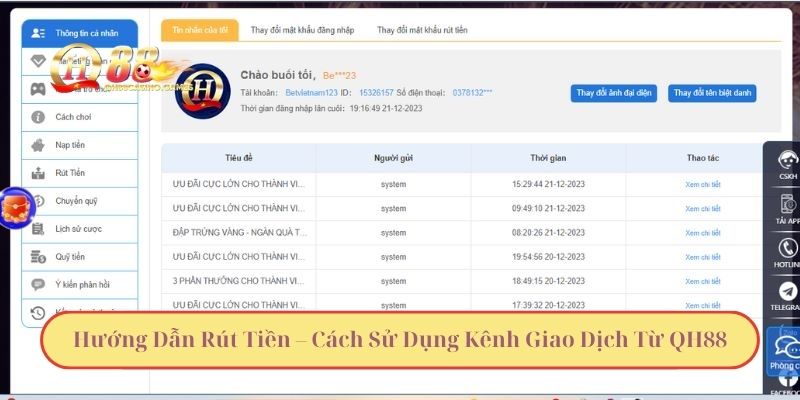Click speech bubble icon for Ý kiến phản hồi
The height and width of the screenshot is (400, 800).
click(38, 285)
